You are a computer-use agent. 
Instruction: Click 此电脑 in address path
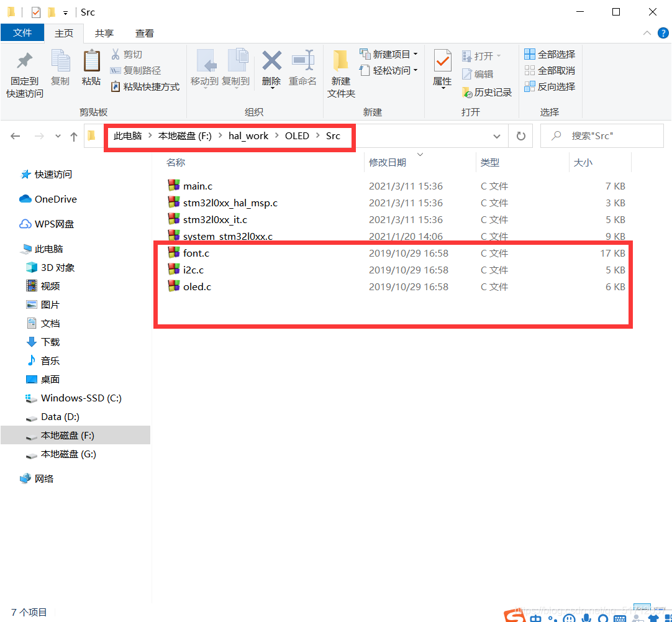coord(127,136)
